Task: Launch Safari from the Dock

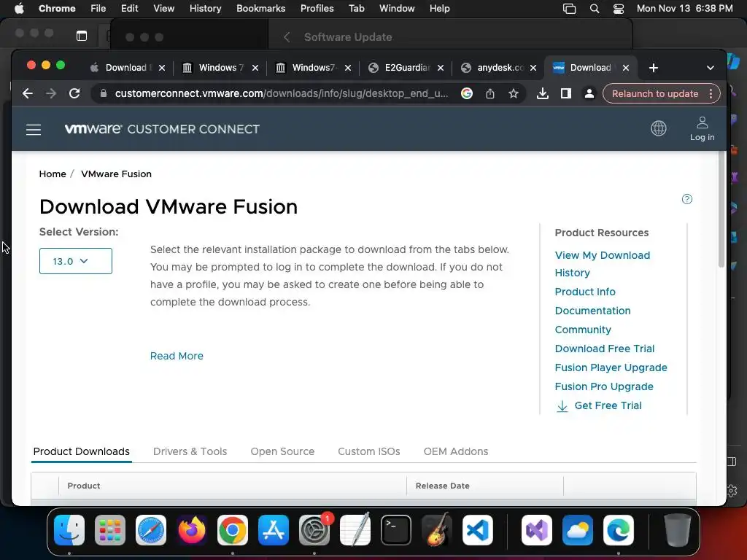Action: [151, 530]
